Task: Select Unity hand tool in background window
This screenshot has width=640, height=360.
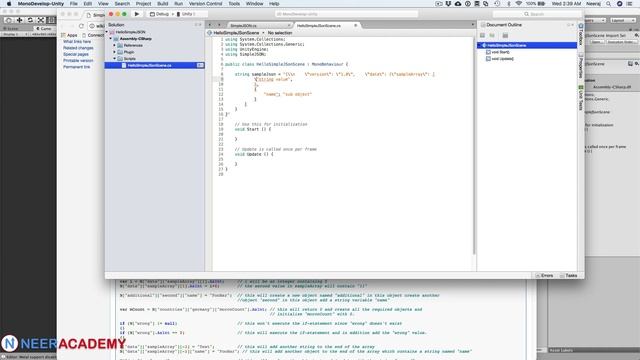Action: (x=9, y=20)
